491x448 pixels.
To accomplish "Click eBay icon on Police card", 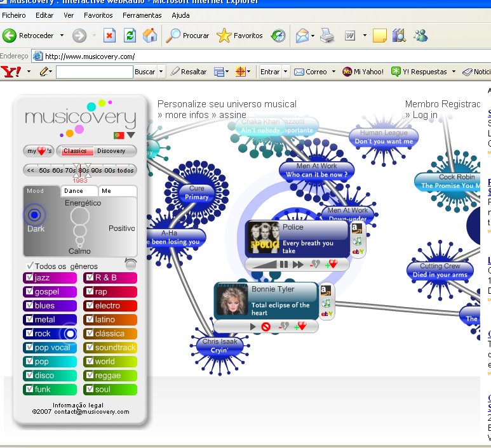I will pos(358,251).
